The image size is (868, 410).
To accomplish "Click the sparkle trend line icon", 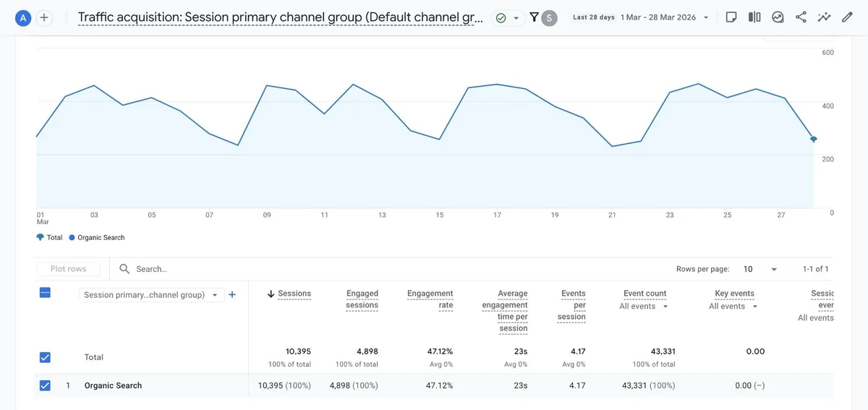I will pos(824,17).
